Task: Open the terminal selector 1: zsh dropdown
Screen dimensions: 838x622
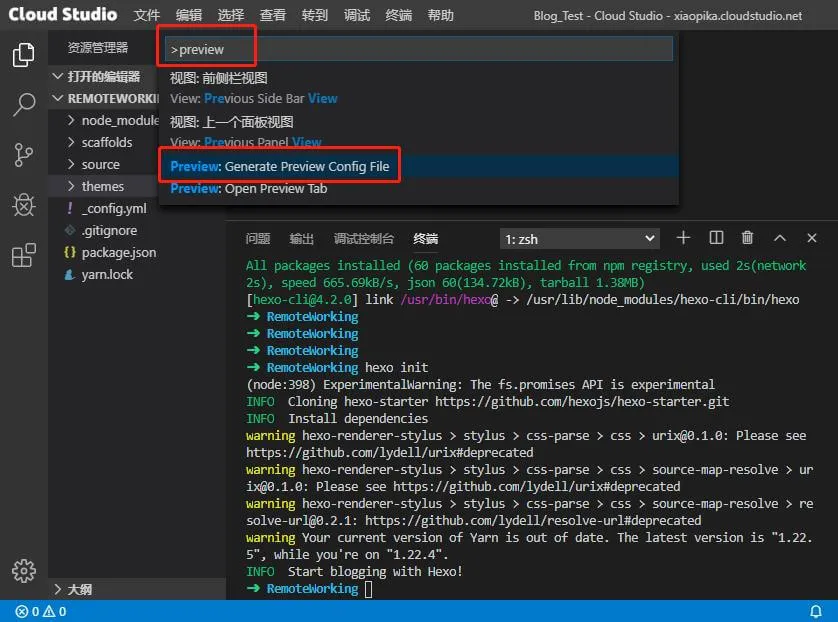Action: 579,239
